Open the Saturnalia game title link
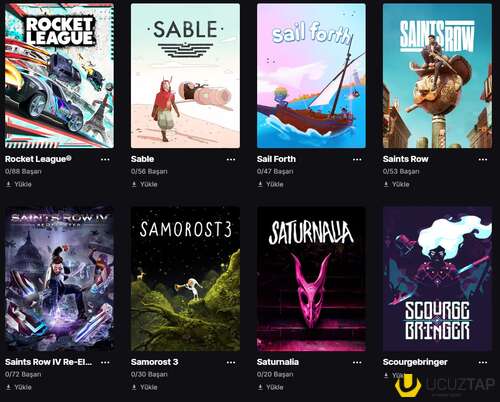Image resolution: width=500 pixels, height=402 pixels. [x=278, y=362]
